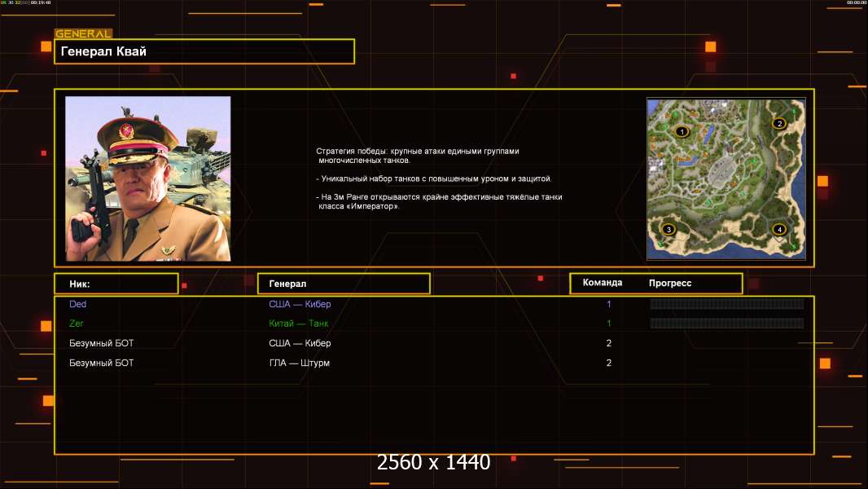868x489 pixels.
Task: Click the Команда column header
Action: tap(603, 283)
